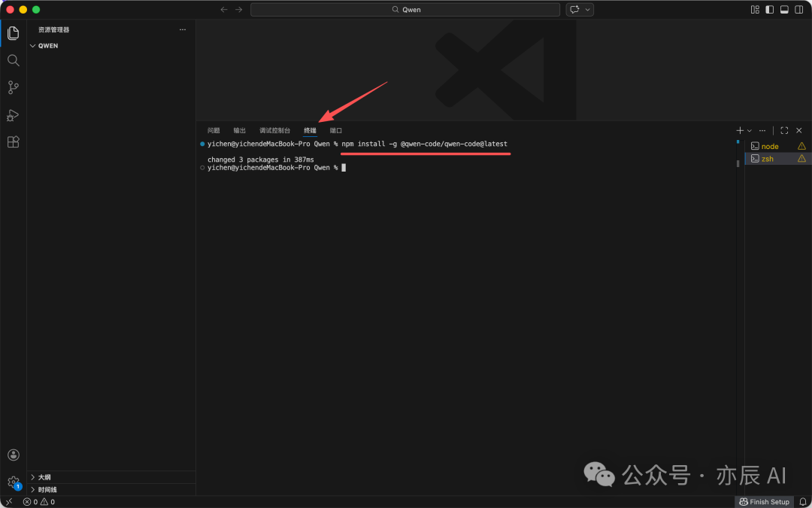Screen dimensions: 812x508
Task: Open the Run and Debug view
Action: pyautogui.click(x=13, y=115)
